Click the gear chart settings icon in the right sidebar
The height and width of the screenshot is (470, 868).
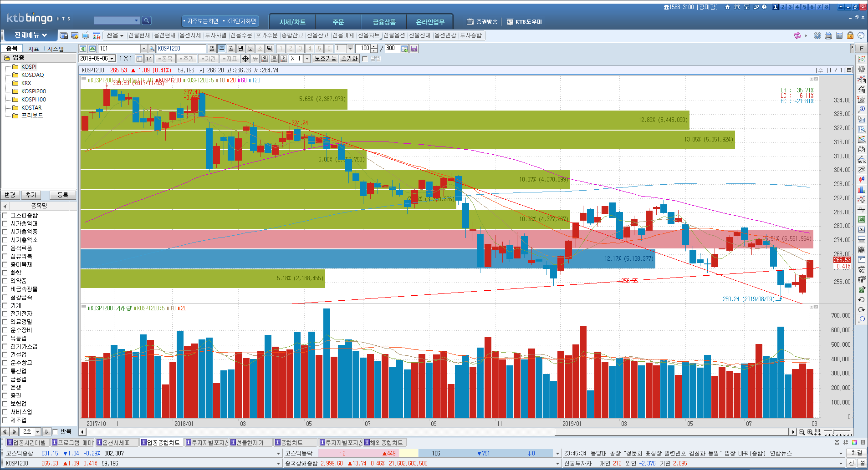point(862,69)
